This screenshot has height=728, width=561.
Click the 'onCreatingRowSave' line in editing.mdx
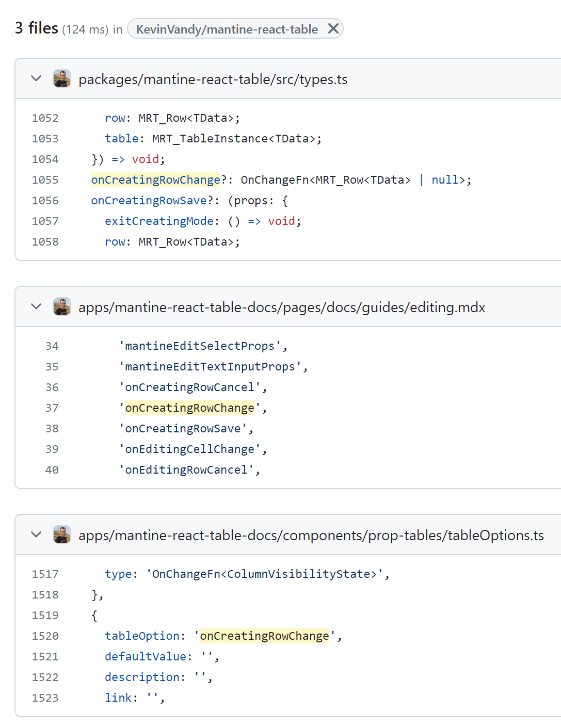(x=186, y=429)
